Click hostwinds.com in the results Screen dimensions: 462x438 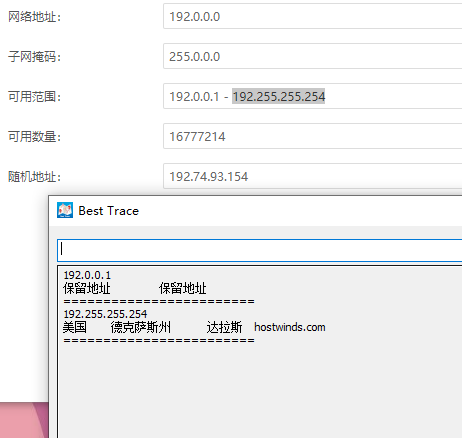coord(290,327)
